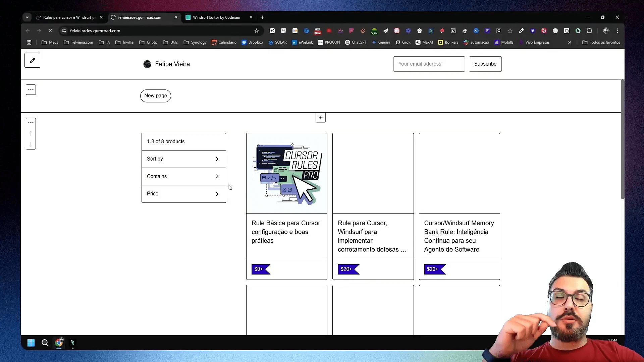The image size is (644, 362).
Task: Open Cursor/Windsurf Memory Bank Rule product
Action: (459, 236)
